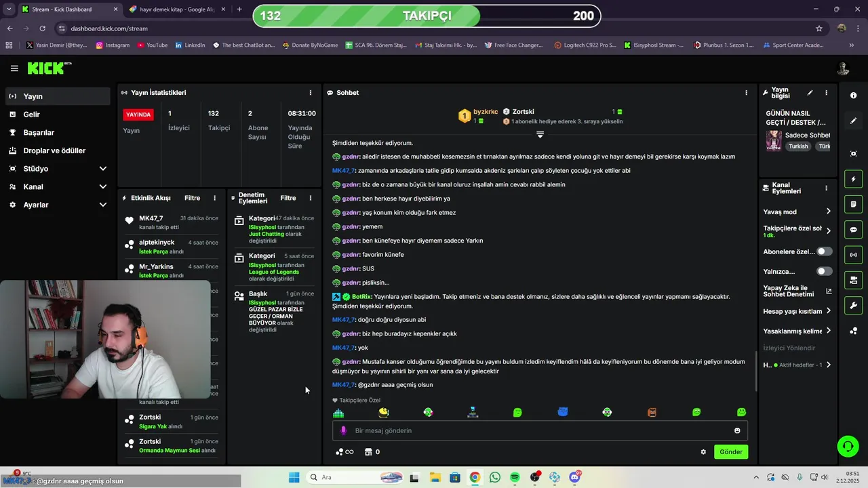This screenshot has height=488, width=868.
Task: Toggle the document panel icon in right rail
Action: [853, 204]
